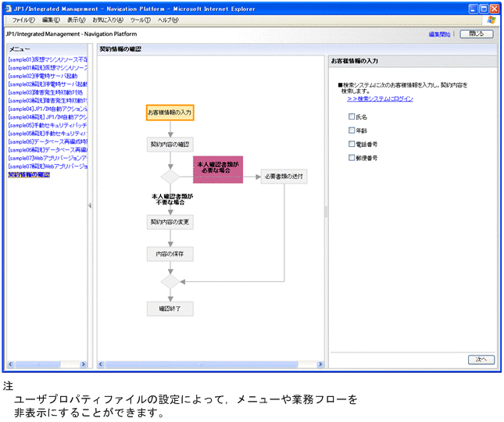The width and height of the screenshot is (504, 422).
Task: Select the お客様情報の入力 flow node
Action: [170, 113]
